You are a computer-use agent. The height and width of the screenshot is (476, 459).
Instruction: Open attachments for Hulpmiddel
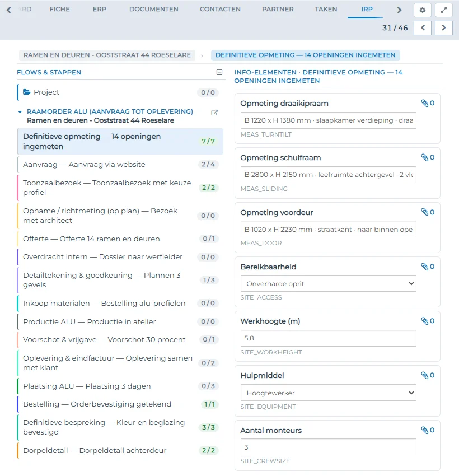click(x=428, y=375)
